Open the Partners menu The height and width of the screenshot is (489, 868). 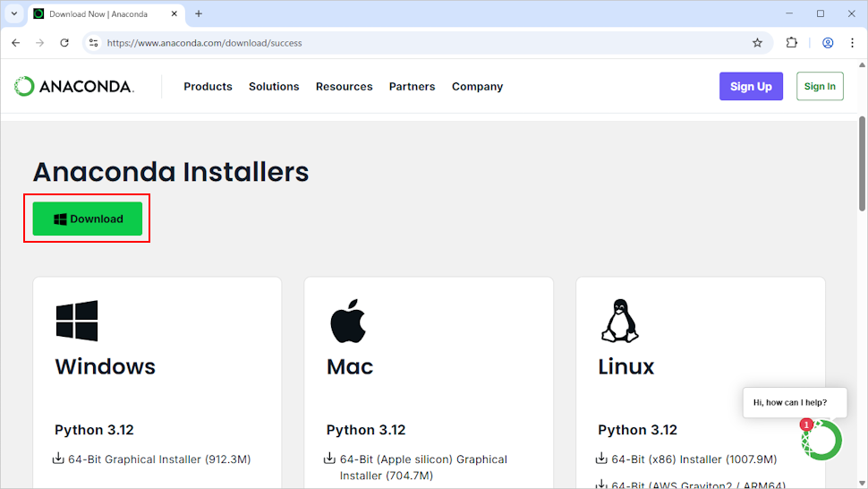(413, 86)
